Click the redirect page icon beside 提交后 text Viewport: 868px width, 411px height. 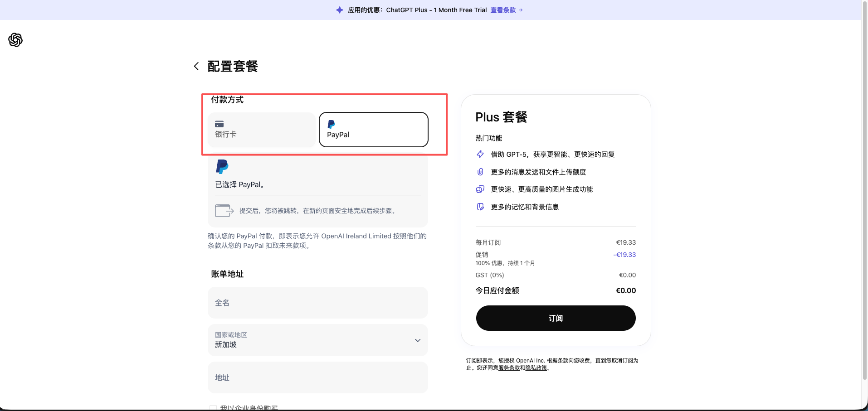tap(224, 210)
